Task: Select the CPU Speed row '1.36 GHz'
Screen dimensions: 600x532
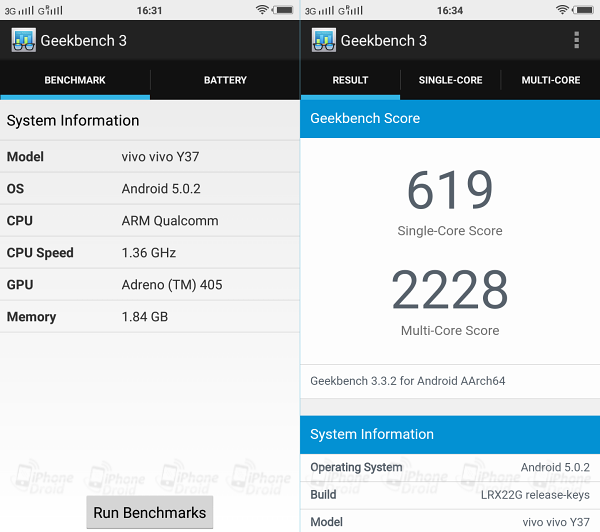Action: coord(150,253)
